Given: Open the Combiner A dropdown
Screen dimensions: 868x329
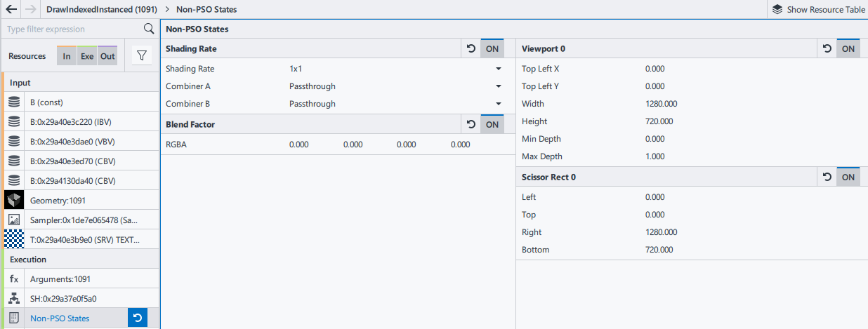Looking at the screenshot, I should (498, 86).
